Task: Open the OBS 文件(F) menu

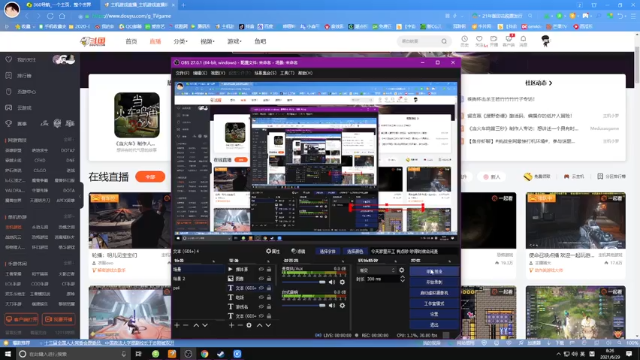Action: pos(182,73)
